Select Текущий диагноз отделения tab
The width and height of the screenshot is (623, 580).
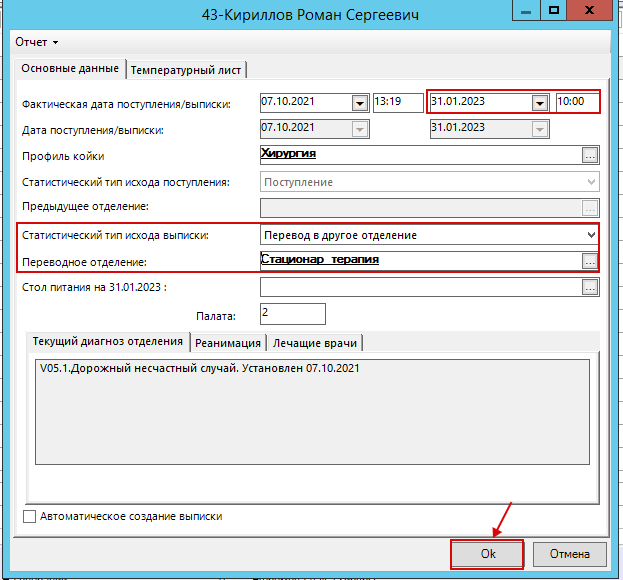(x=106, y=342)
